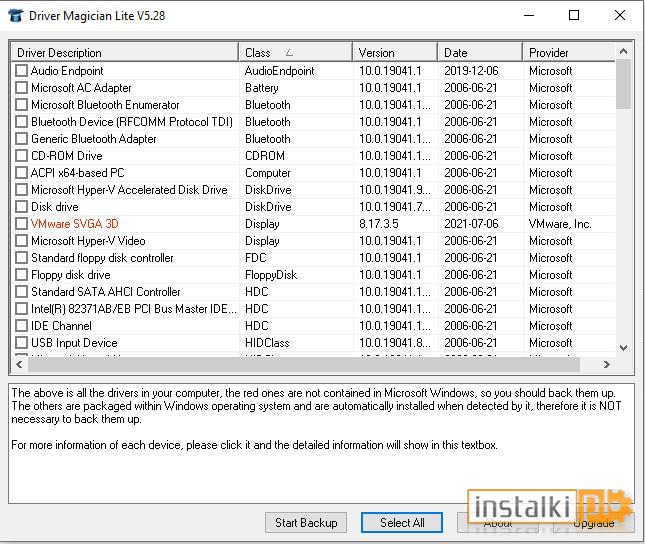Click the vertical scrollbar up arrow
Image resolution: width=645 pixels, height=544 pixels.
tap(623, 51)
